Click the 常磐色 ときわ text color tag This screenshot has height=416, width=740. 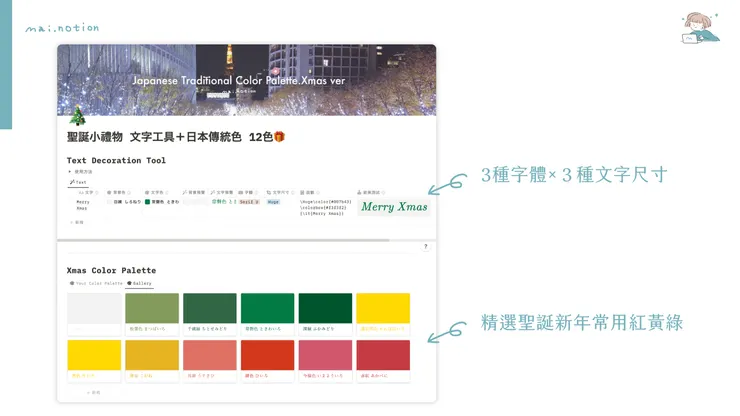pyautogui.click(x=162, y=202)
